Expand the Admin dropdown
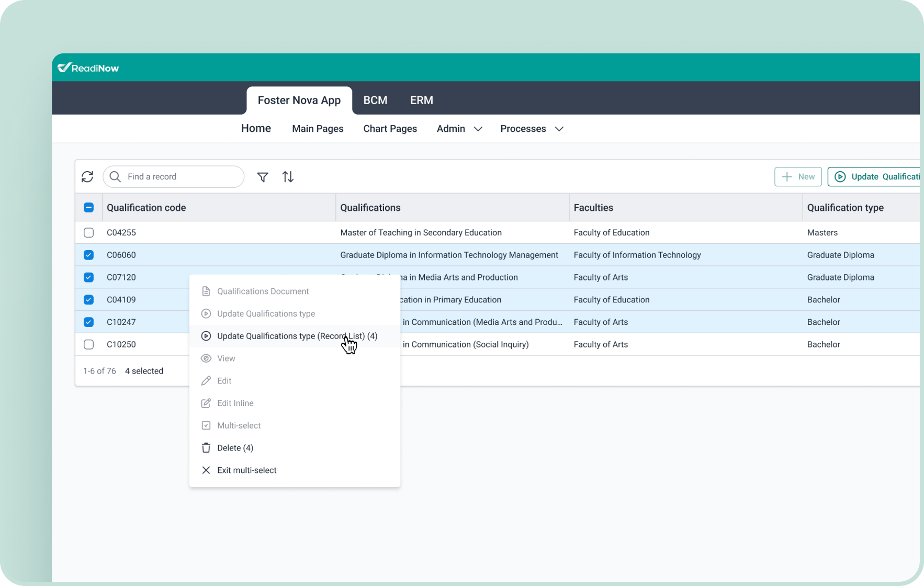Viewport: 924px width, 586px height. click(x=459, y=129)
